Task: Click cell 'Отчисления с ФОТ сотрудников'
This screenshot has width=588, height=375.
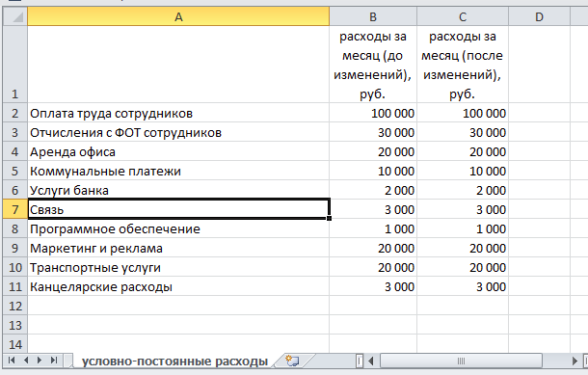Action: (x=178, y=132)
